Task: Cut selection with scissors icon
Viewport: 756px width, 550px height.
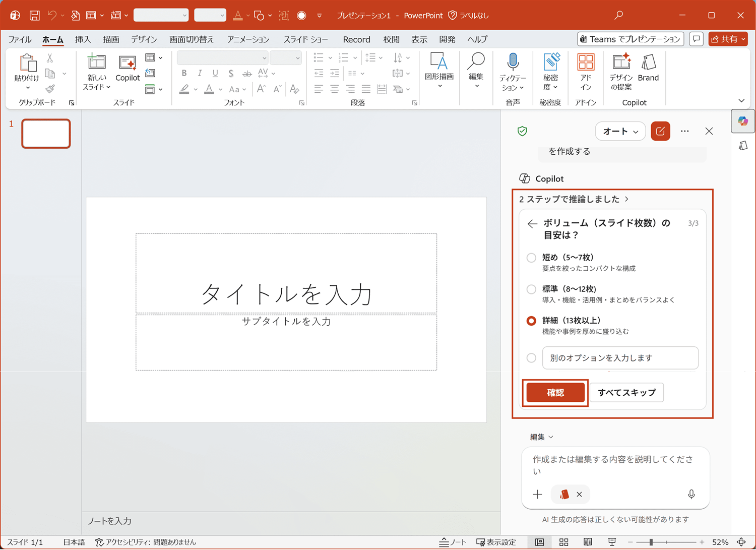Action: [50, 58]
